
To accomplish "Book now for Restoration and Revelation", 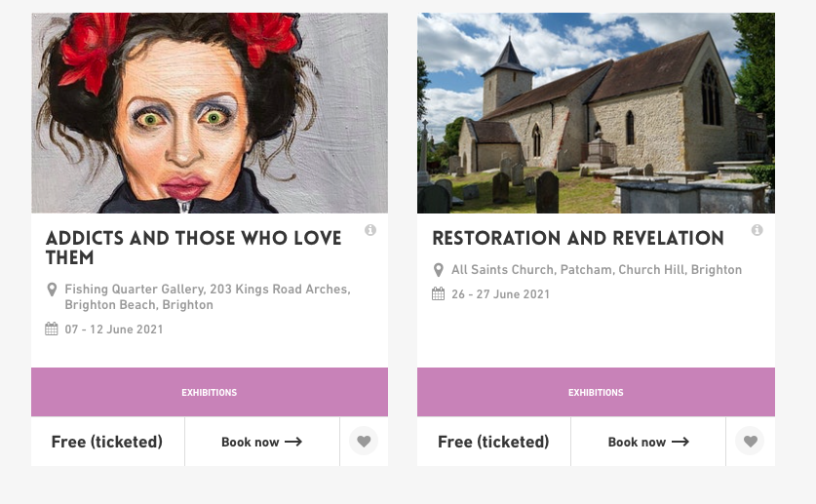I will (x=648, y=442).
